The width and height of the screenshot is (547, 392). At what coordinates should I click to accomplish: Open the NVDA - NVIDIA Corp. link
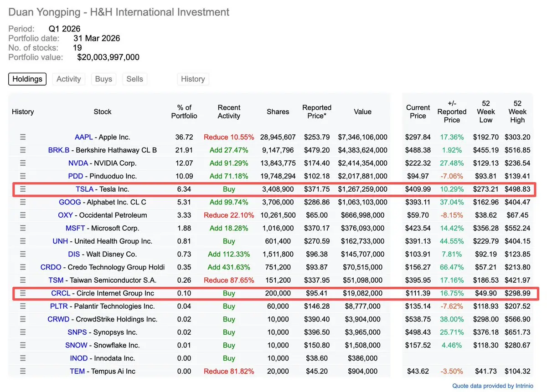click(103, 163)
